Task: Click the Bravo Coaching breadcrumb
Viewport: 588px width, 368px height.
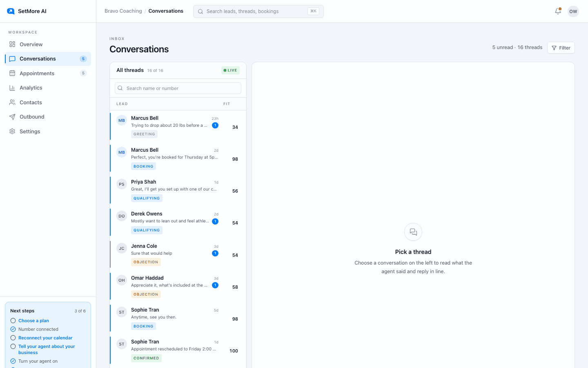Action: 123,11
